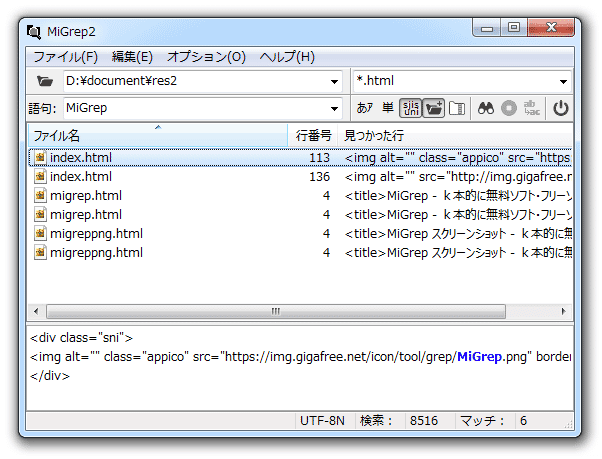Viewport: 602px width, 459px height.
Task: Select the first migrep.html result row
Action: click(x=300, y=196)
